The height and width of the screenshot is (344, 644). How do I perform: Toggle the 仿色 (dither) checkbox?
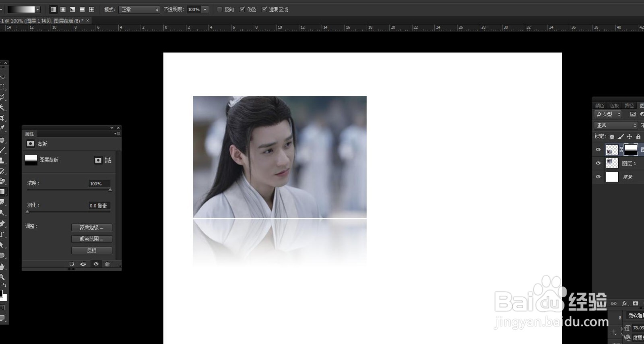point(242,9)
